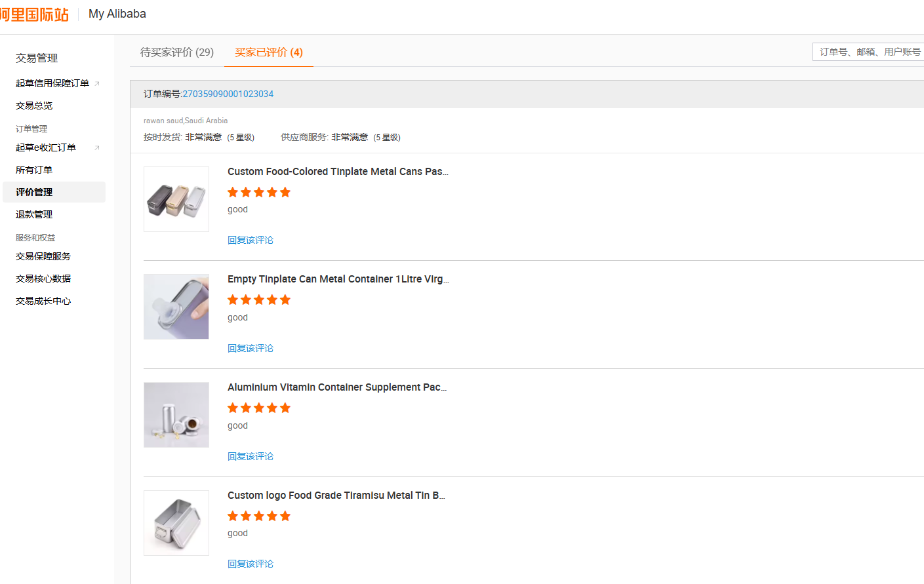Open external link icon beside 起草信用保障订单

pyautogui.click(x=97, y=83)
